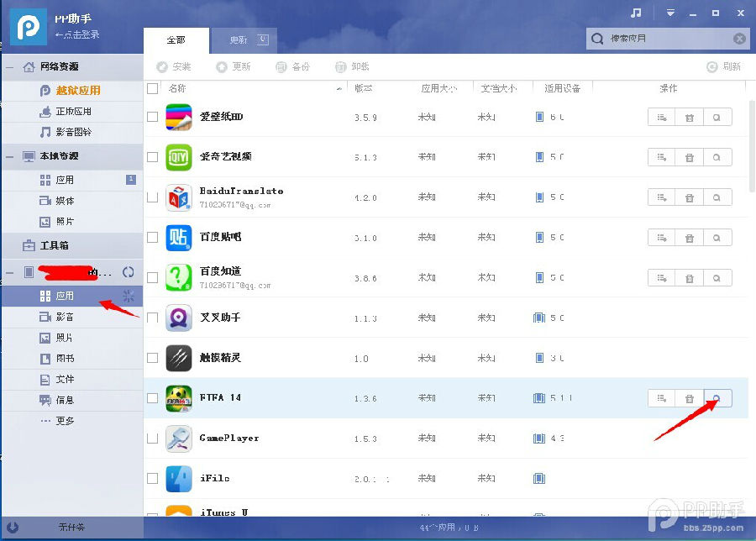Image resolution: width=756 pixels, height=541 pixels.
Task: Click the 触摸精灵 app icon
Action: click(x=179, y=358)
